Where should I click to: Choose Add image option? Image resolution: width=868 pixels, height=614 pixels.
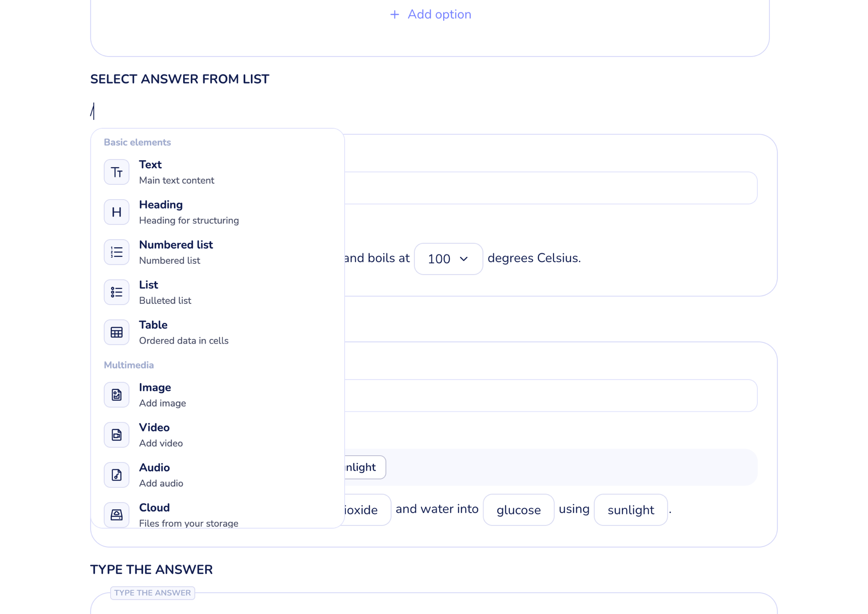tap(217, 395)
